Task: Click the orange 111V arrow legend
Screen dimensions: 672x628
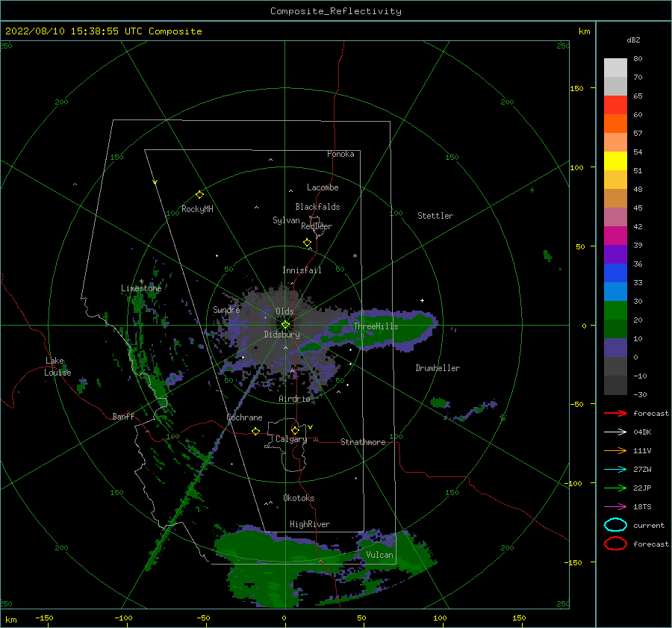Action: 615,450
